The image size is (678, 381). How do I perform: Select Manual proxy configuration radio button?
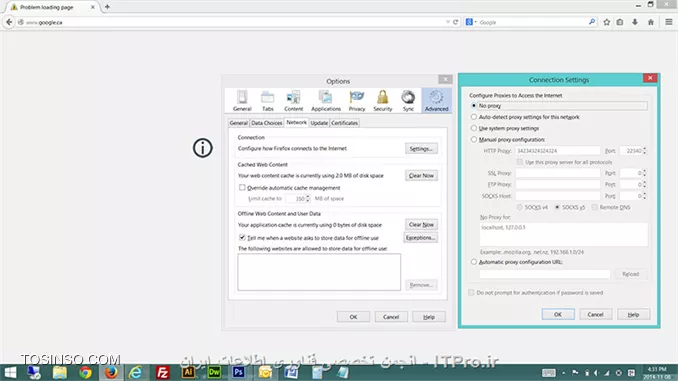474,140
